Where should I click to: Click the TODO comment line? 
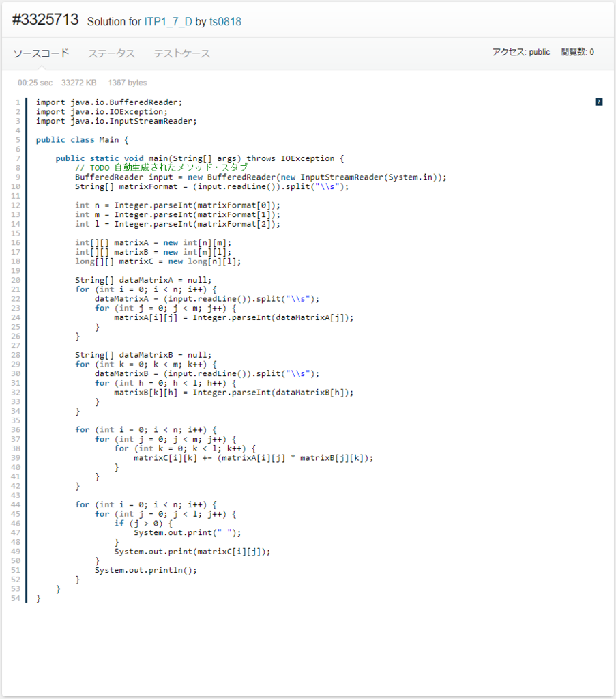point(161,168)
